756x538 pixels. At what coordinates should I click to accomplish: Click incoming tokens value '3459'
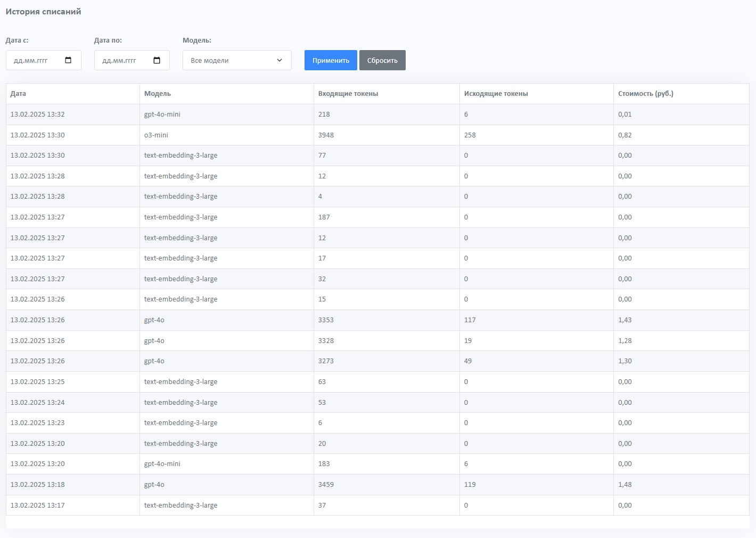click(x=326, y=485)
